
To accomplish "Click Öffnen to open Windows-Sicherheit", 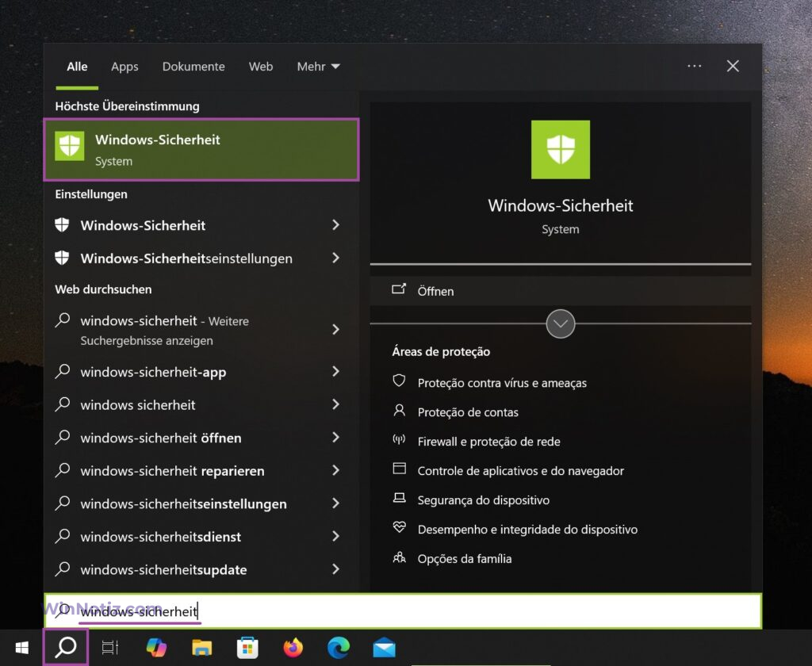I will tap(435, 291).
